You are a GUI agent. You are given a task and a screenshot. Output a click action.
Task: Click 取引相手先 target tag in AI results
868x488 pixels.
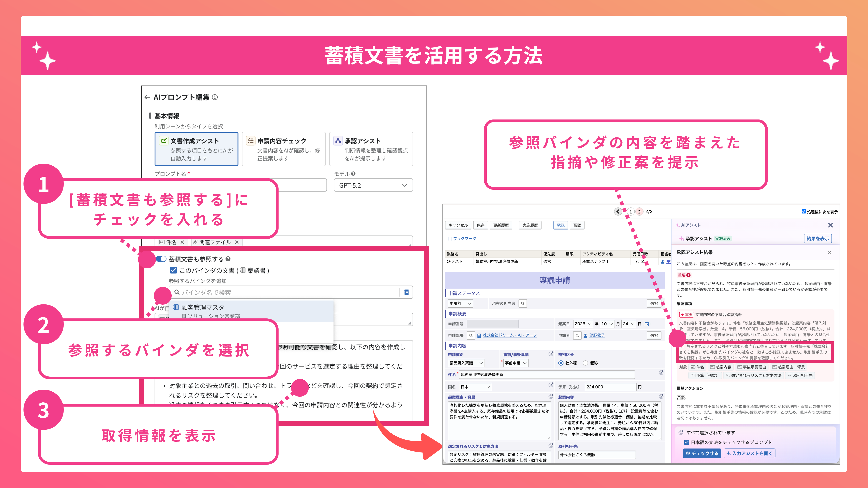tap(800, 376)
